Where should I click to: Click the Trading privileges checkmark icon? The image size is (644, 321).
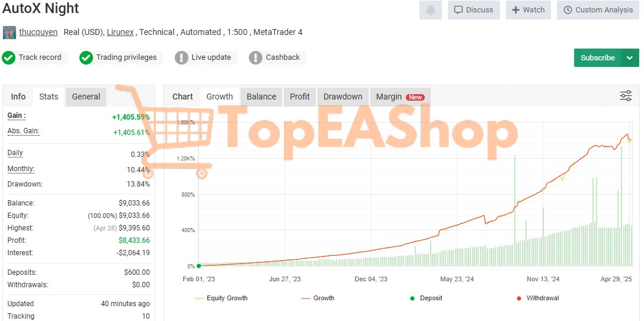[x=86, y=57]
